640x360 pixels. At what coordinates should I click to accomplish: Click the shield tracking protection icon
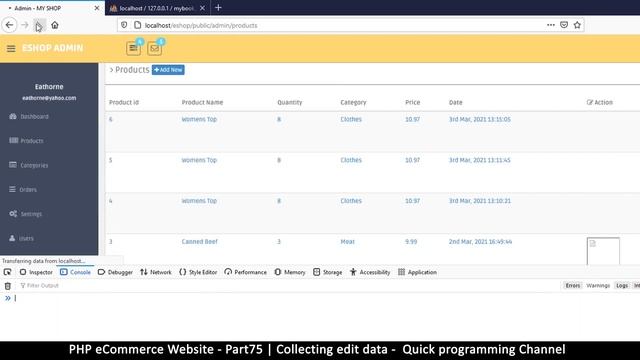tap(124, 25)
